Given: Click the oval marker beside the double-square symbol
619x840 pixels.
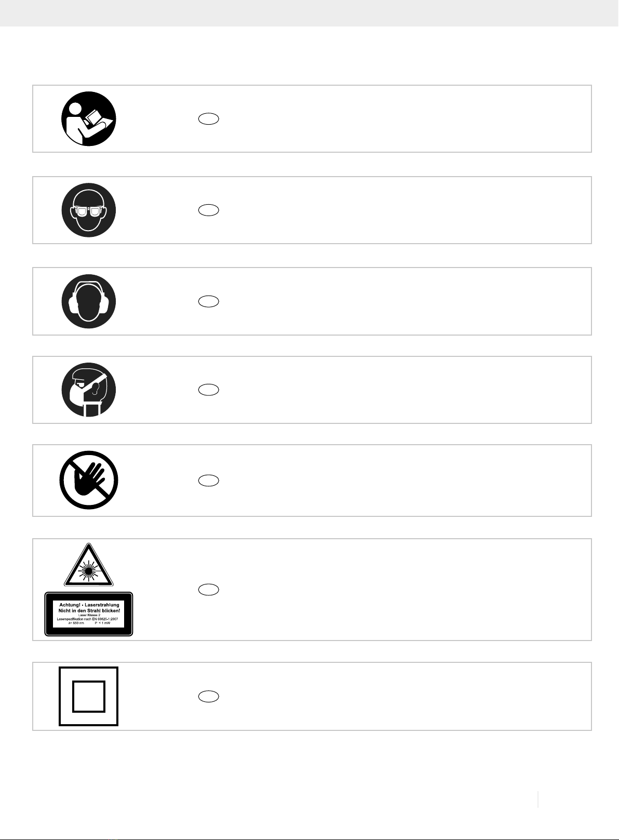Looking at the screenshot, I should coord(208,697).
